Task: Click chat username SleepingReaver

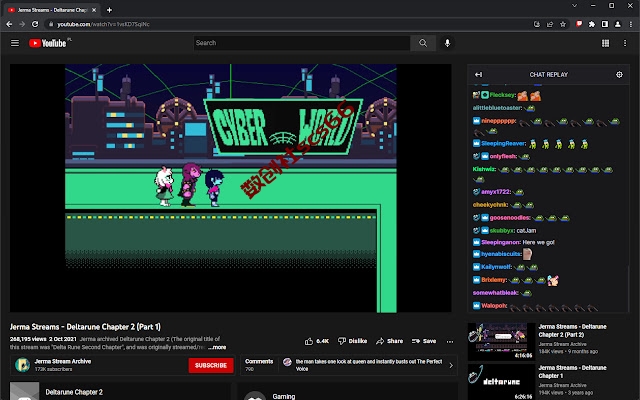Action: (503, 144)
